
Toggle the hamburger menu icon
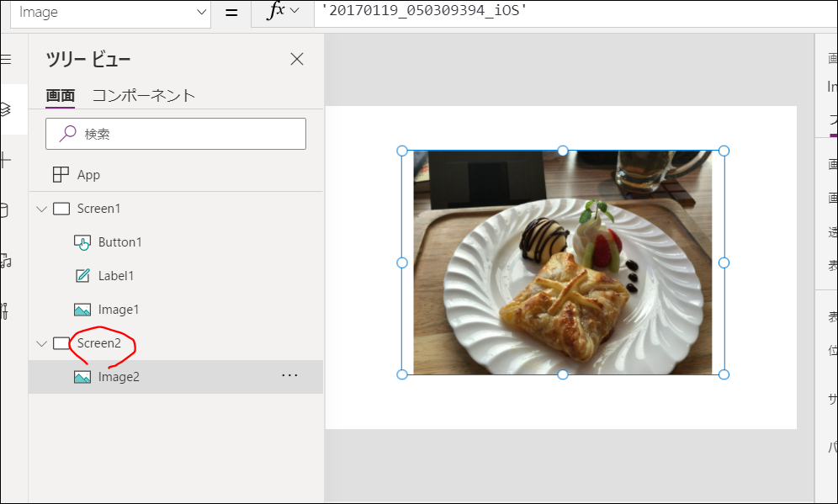pos(5,59)
